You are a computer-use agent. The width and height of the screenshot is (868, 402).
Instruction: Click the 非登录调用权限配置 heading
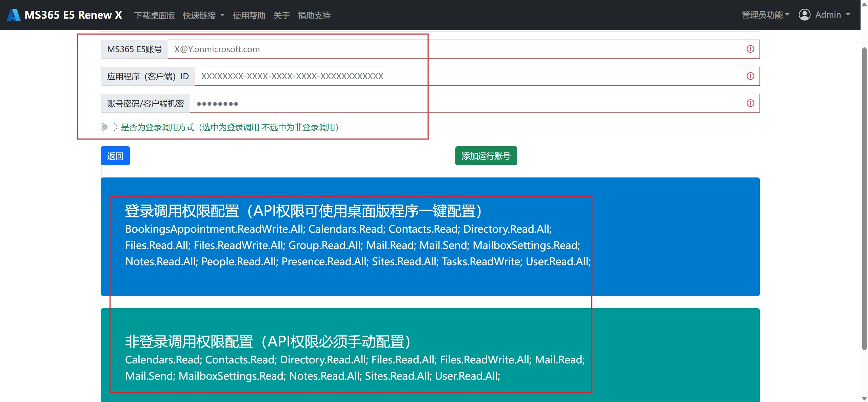pyautogui.click(x=268, y=341)
